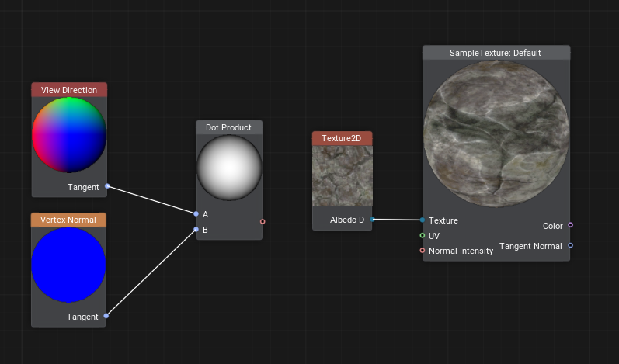Click the Albedo D output port
Viewport: 619px width, 364px height.
pyautogui.click(x=372, y=220)
